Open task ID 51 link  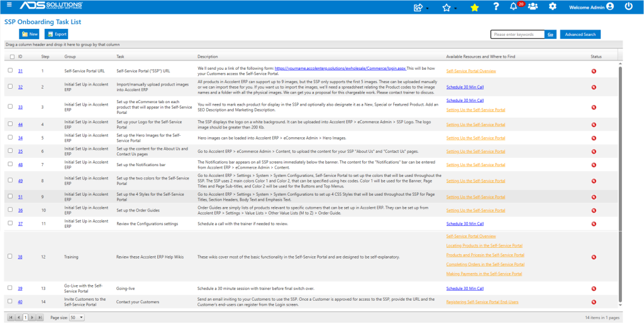(x=20, y=197)
